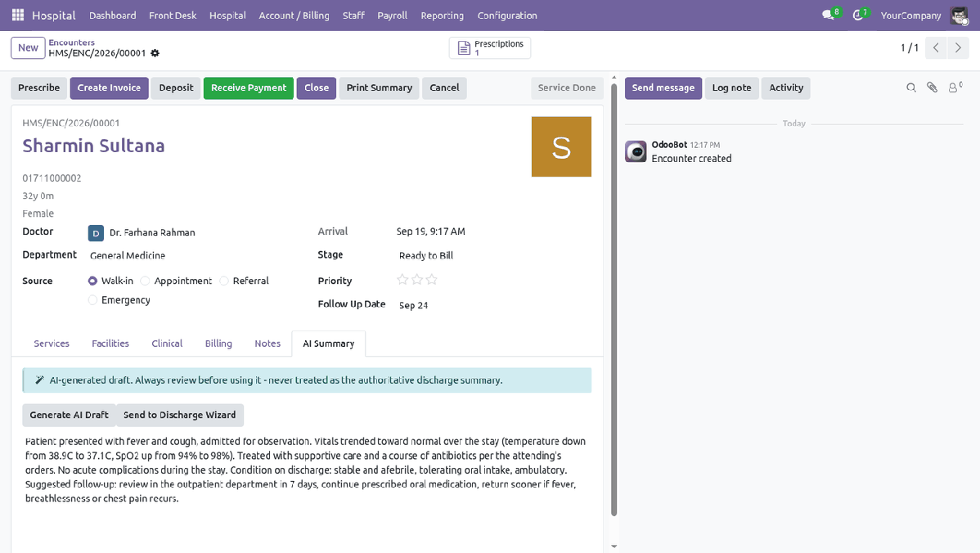Select the Appointment source option
Image resolution: width=980 pixels, height=553 pixels.
tap(145, 281)
